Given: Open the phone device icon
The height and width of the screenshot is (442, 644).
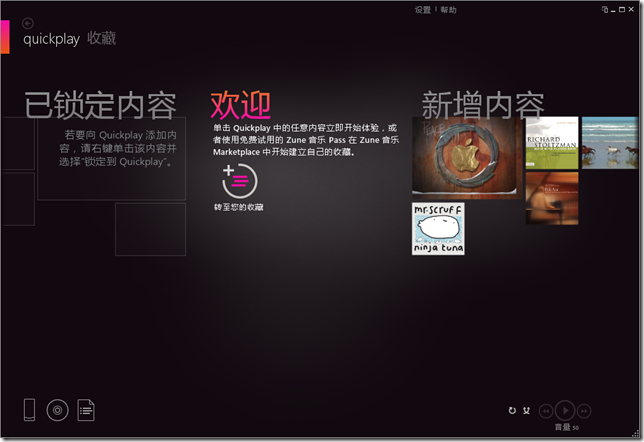Looking at the screenshot, I should (29, 410).
